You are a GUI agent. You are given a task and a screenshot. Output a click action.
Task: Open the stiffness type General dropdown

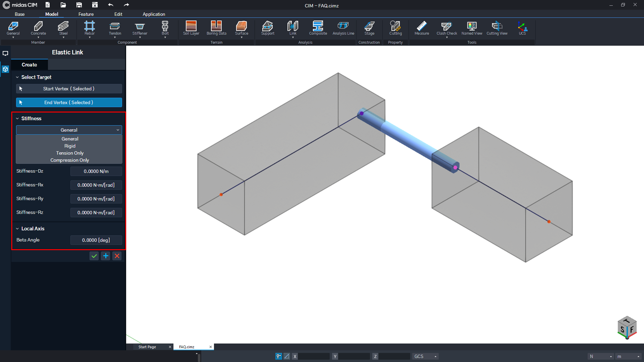(69, 130)
